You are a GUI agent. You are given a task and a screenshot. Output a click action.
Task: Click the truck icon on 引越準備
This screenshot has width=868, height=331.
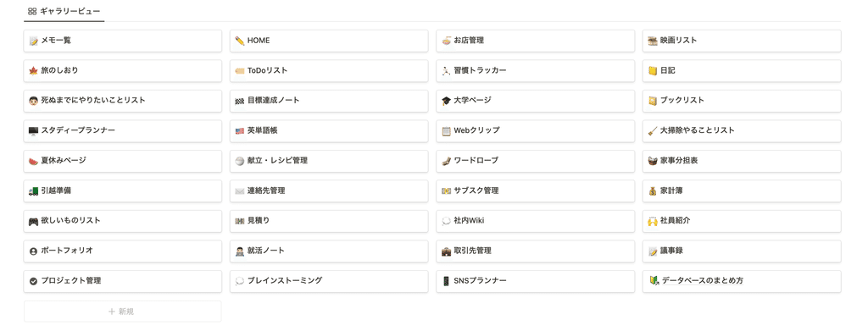click(x=33, y=191)
